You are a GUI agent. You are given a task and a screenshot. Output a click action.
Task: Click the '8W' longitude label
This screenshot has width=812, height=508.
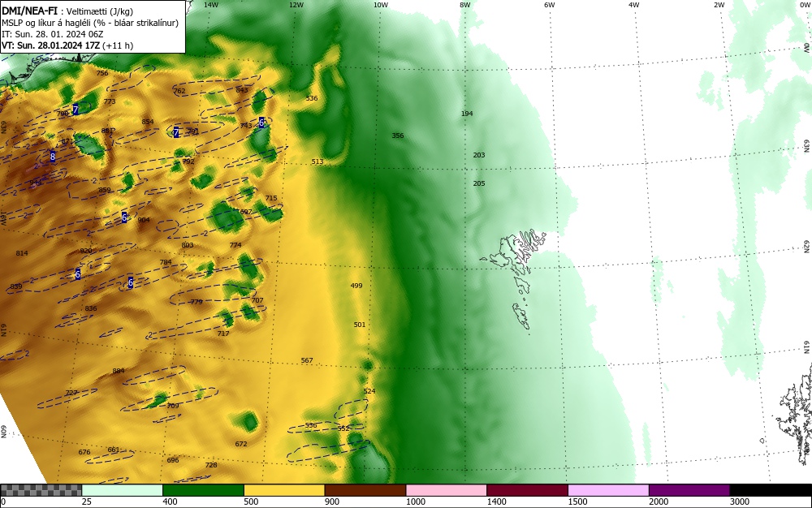tap(465, 5)
